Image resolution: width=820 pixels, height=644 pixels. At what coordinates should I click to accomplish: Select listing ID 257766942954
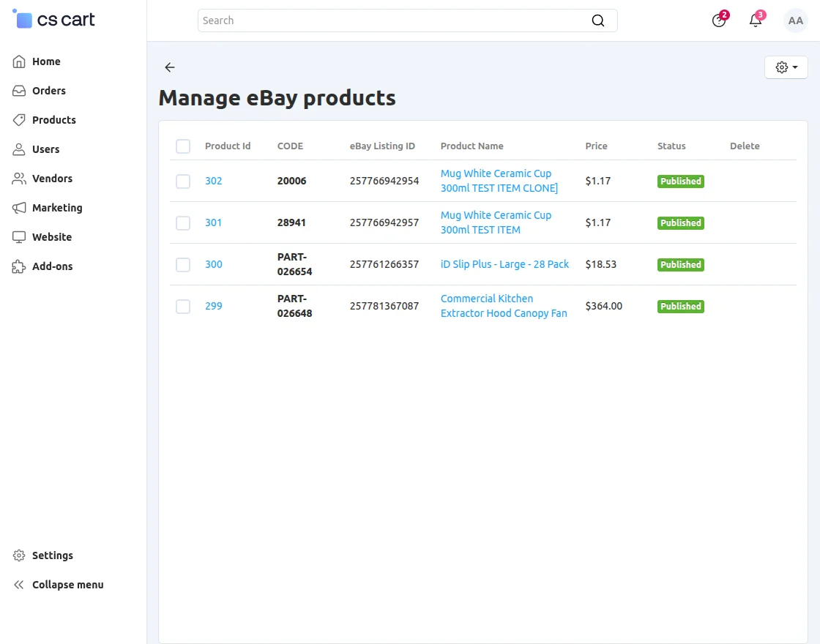[x=384, y=181]
